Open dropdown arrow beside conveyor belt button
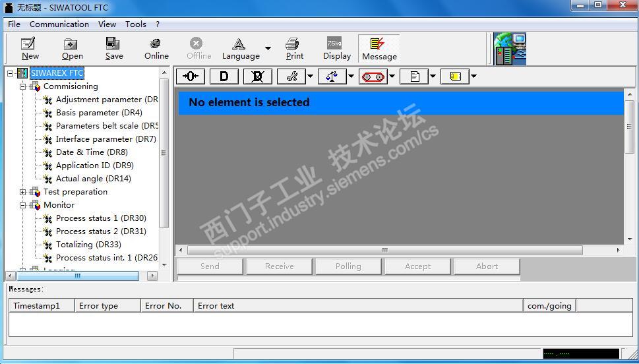Image resolution: width=639 pixels, height=364 pixels. [x=392, y=76]
